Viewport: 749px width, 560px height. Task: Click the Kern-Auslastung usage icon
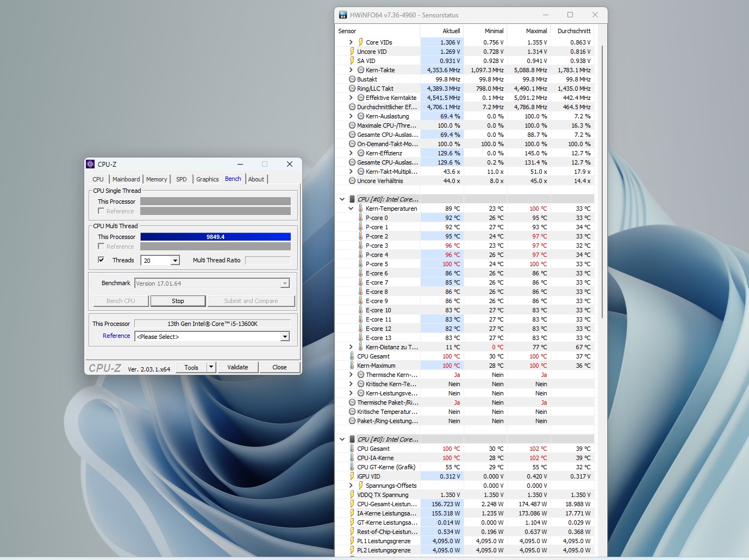pyautogui.click(x=360, y=116)
